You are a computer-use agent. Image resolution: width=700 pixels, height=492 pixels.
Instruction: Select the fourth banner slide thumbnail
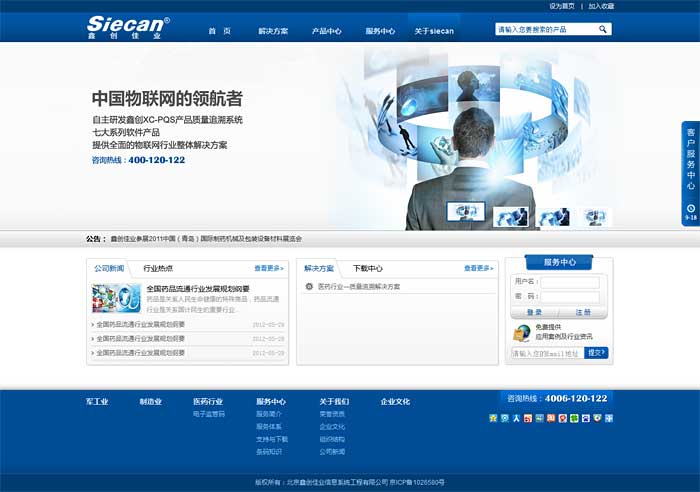point(595,216)
